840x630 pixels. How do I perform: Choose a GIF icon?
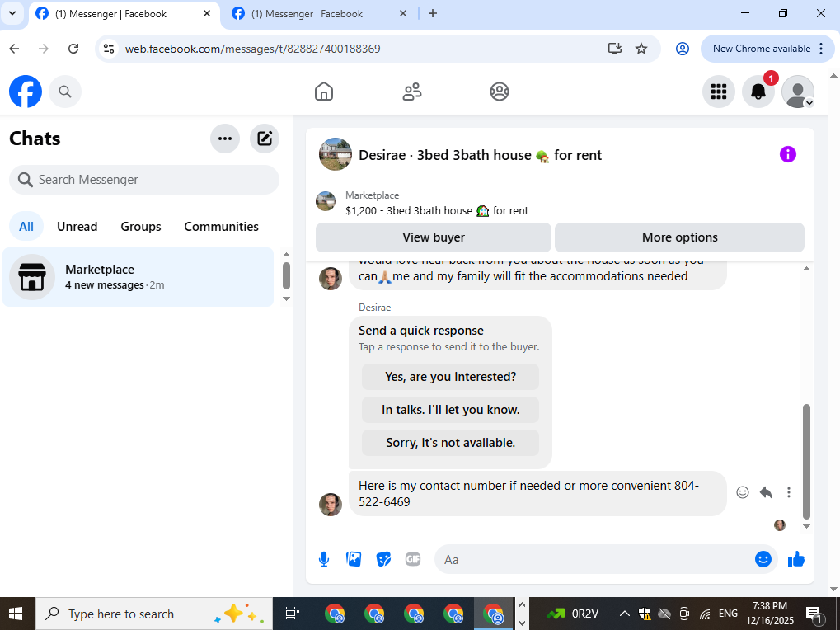click(x=412, y=559)
